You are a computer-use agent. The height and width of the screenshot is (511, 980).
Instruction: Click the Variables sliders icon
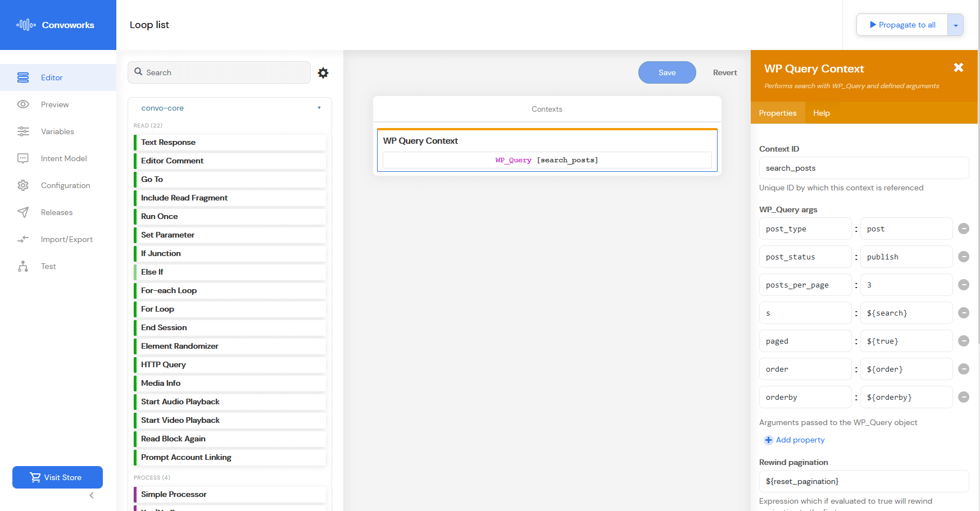pyautogui.click(x=23, y=131)
